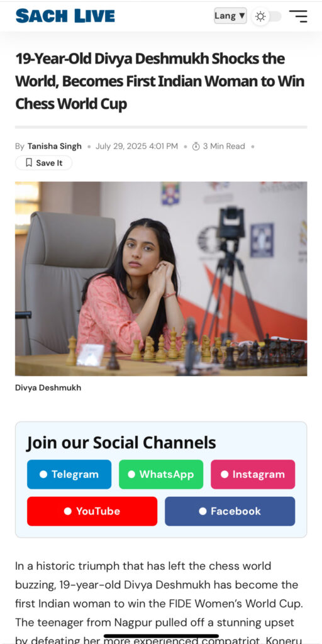Viewport: 322px width, 644px height.
Task: Join the WhatsApp channel
Action: [161, 474]
